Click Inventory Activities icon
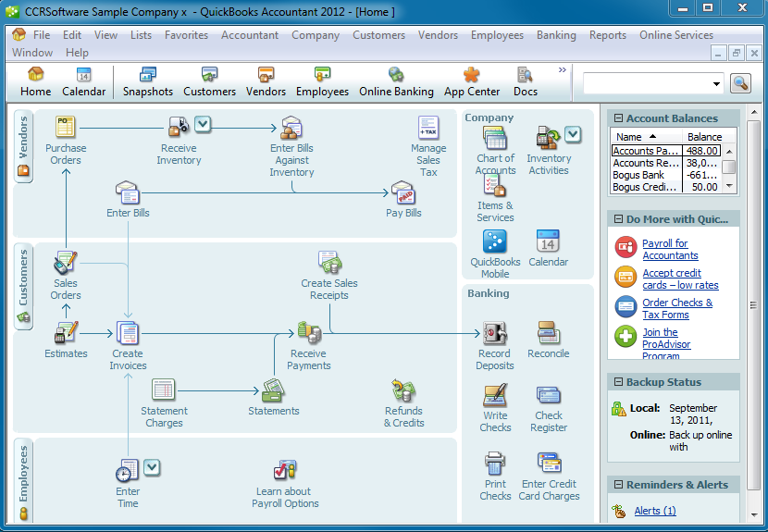 (x=548, y=138)
